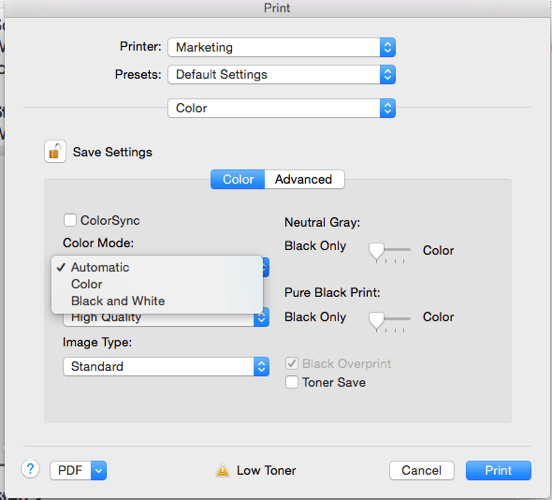Open the Color panel selector dropdown
The height and width of the screenshot is (500, 552).
(282, 108)
